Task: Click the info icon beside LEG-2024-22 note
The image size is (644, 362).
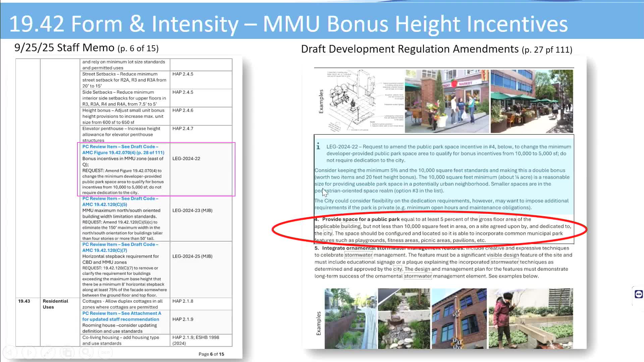Action: 318,146
